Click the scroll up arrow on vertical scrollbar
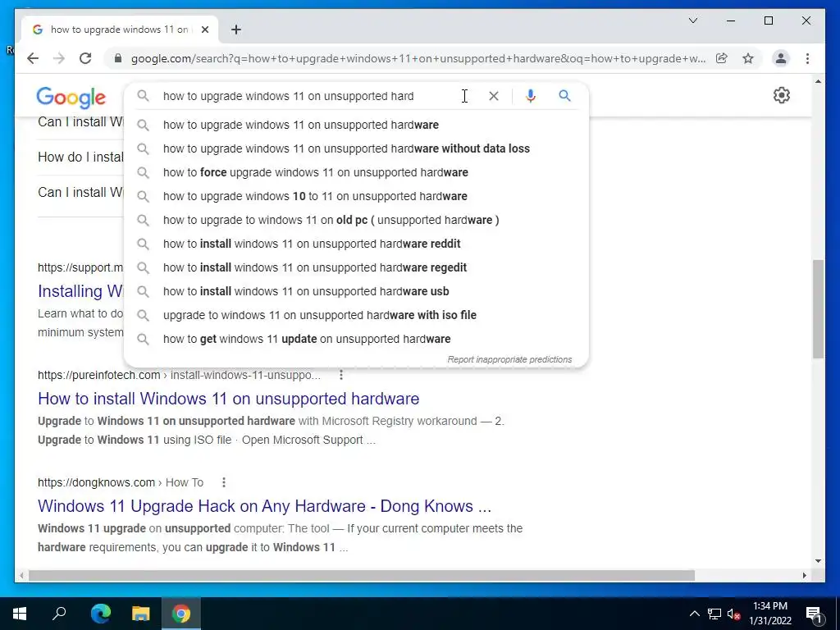840x630 pixels. 818,81
